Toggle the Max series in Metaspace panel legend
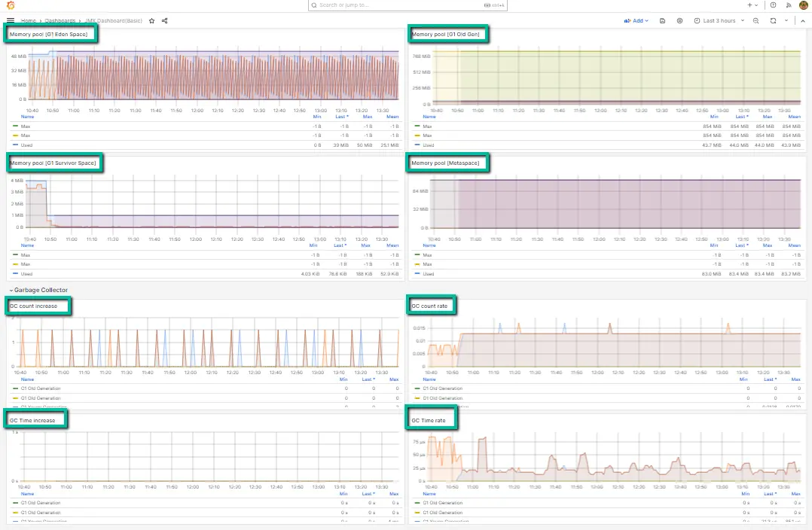Image resolution: width=812 pixels, height=530 pixels. 428,254
